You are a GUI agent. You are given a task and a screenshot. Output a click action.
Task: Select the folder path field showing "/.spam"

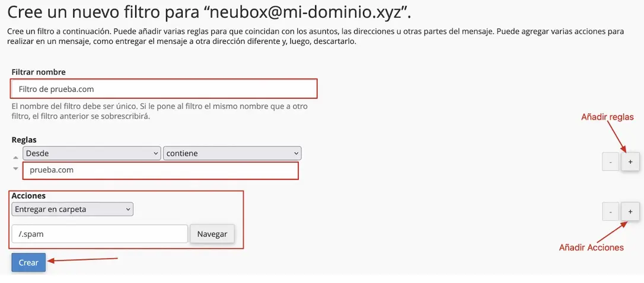tap(100, 234)
